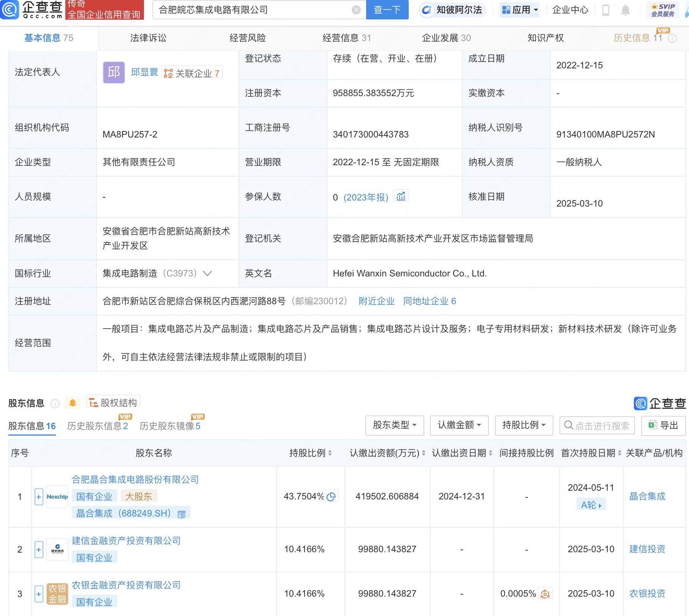Click 导出 export button
This screenshot has width=689, height=616.
coord(663,425)
